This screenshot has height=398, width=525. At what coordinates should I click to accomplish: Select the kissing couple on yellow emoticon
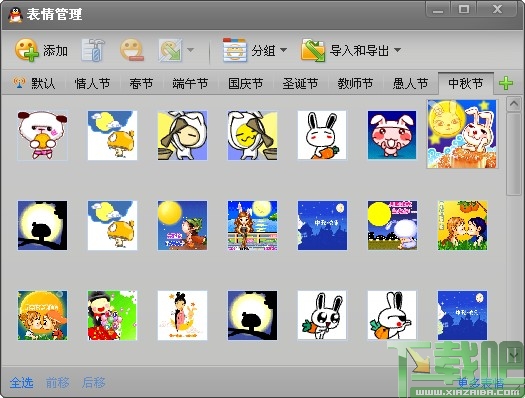pos(463,225)
